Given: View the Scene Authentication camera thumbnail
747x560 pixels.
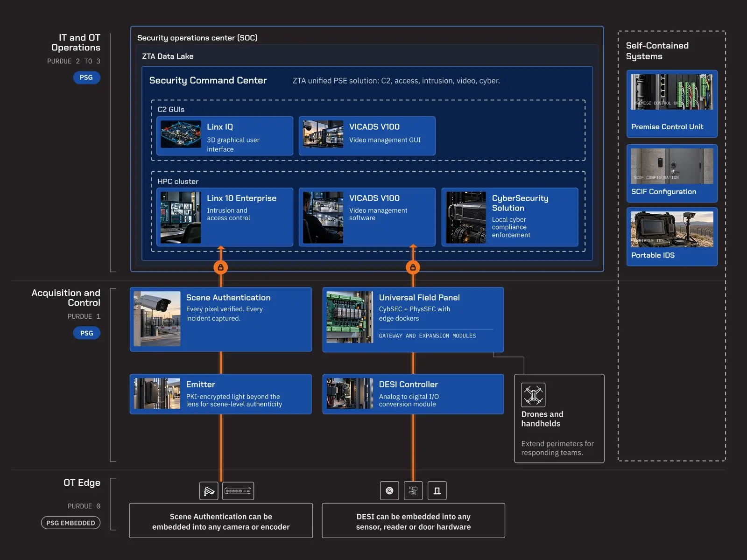Looking at the screenshot, I should click(157, 319).
